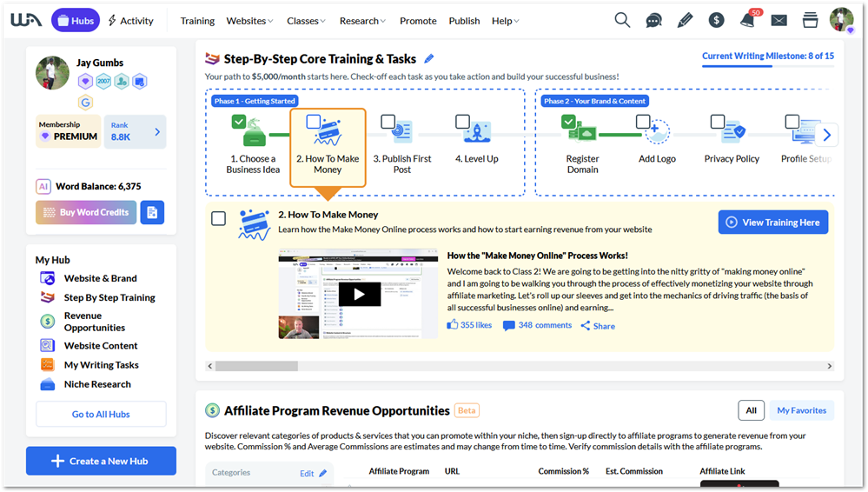Click the Google G badge icon
Image resolution: width=868 pixels, height=492 pixels.
click(x=85, y=102)
